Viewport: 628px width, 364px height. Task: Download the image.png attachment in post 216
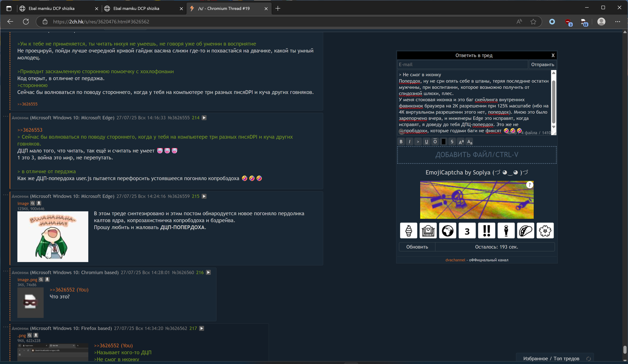point(47,279)
